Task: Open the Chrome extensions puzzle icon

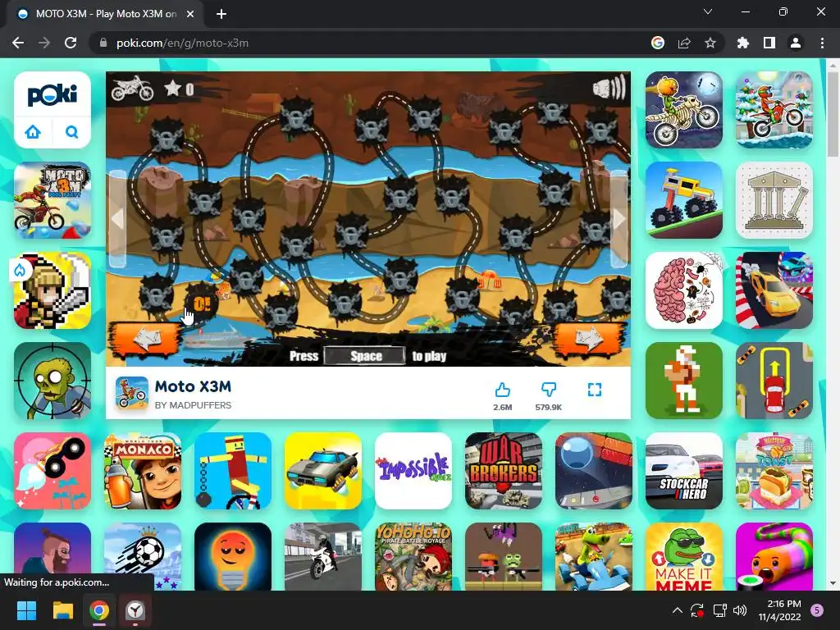Action: point(743,43)
